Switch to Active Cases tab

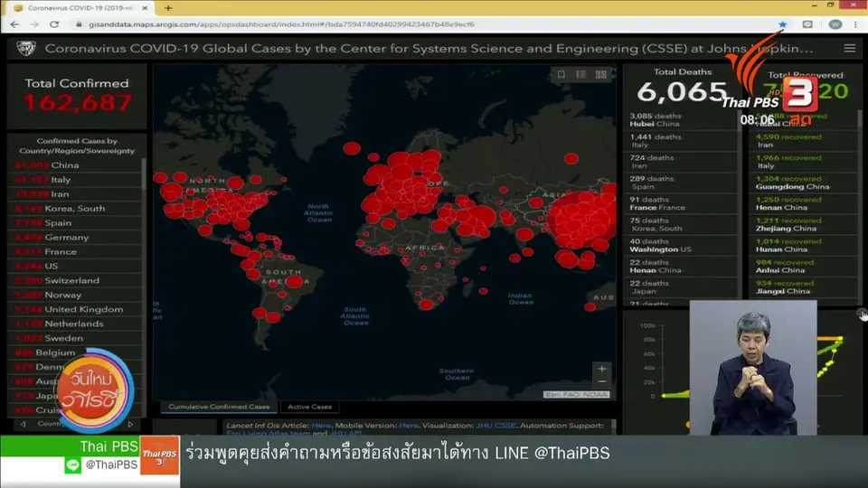309,407
